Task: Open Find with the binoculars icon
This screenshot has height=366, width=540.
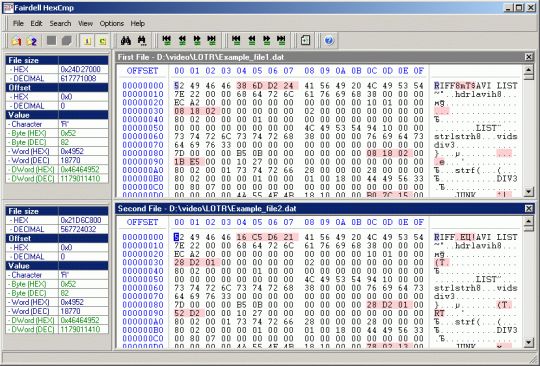Action: point(126,41)
